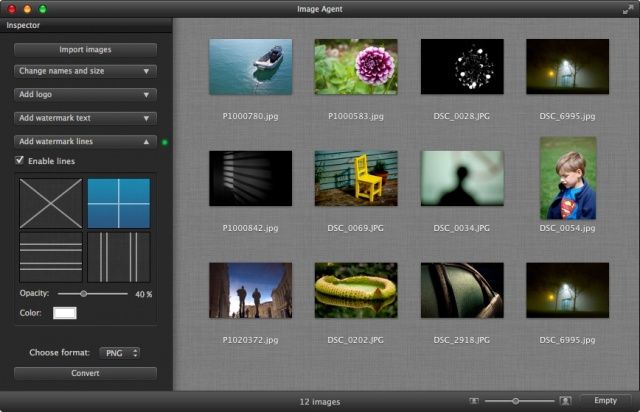Select the diagonal X lines watermark pattern

[x=51, y=203]
